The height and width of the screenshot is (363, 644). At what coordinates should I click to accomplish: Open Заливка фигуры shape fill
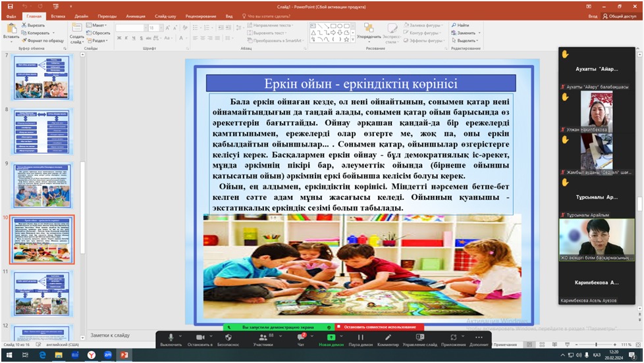tap(423, 25)
